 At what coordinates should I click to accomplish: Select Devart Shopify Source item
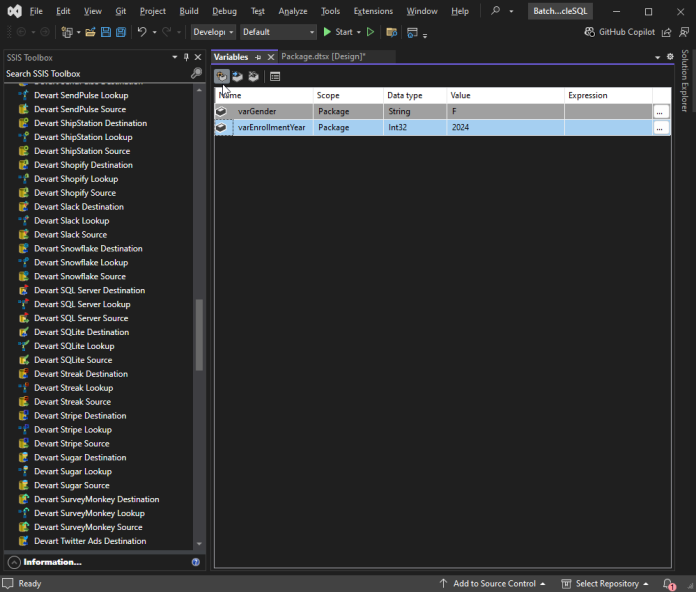pos(75,193)
